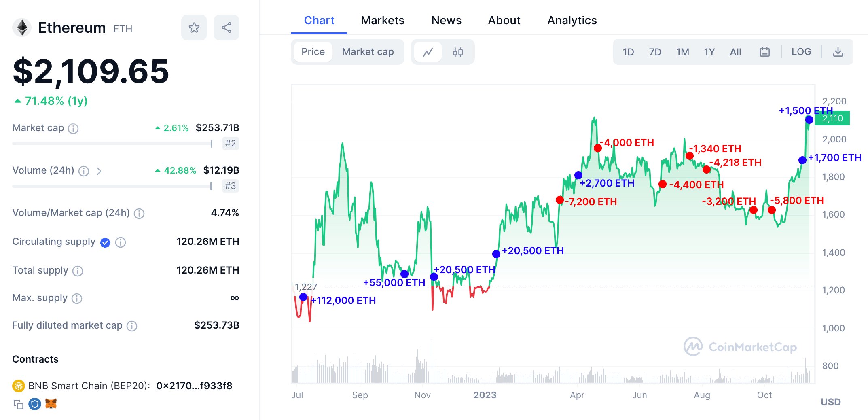Switch to candlestick chart view
The height and width of the screenshot is (420, 868).
pyautogui.click(x=458, y=52)
